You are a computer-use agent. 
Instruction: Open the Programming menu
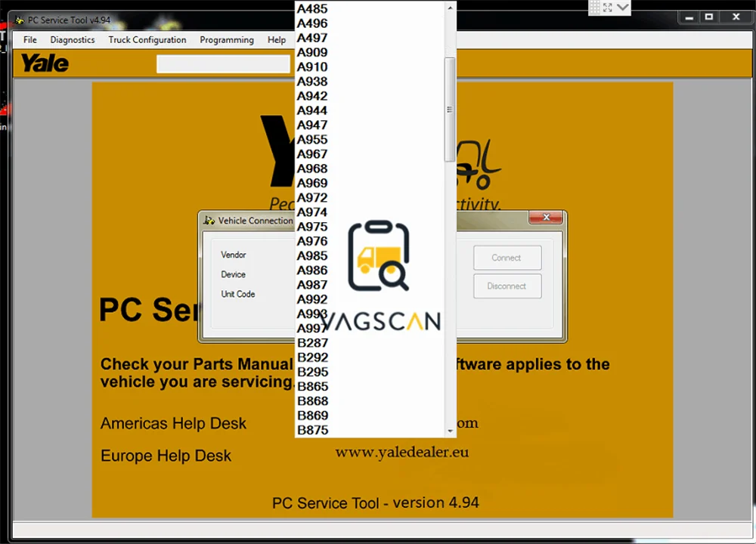coord(227,40)
